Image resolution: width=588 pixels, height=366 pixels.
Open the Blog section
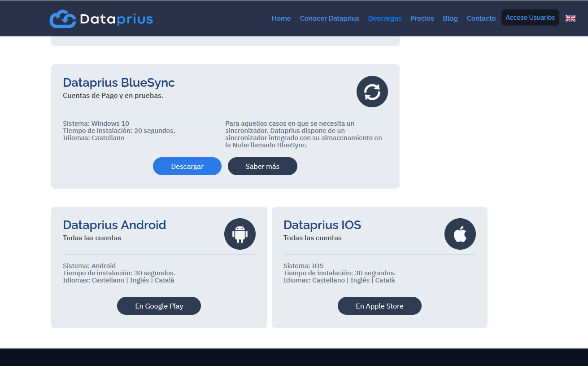pos(450,18)
